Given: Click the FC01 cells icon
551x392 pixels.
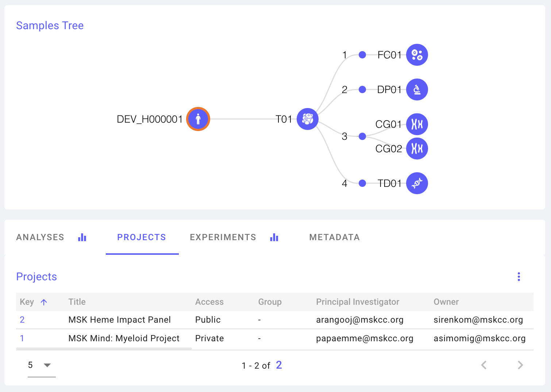Looking at the screenshot, I should (x=417, y=55).
